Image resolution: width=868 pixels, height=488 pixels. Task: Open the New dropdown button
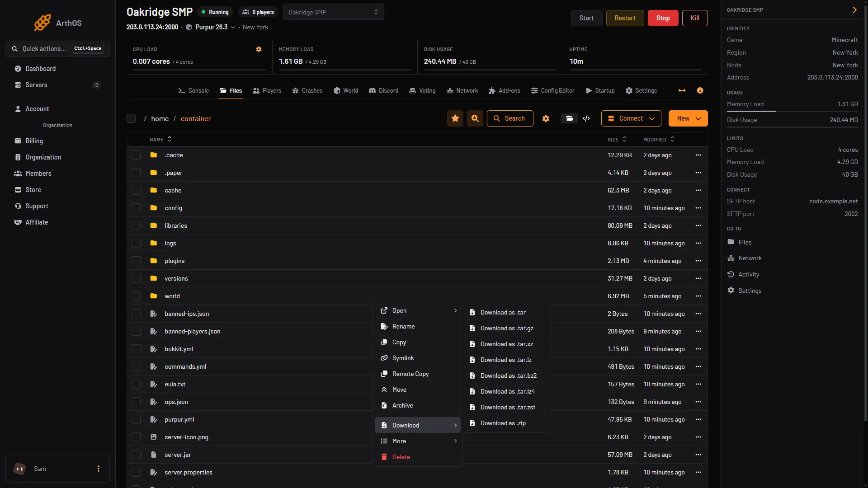click(x=688, y=118)
